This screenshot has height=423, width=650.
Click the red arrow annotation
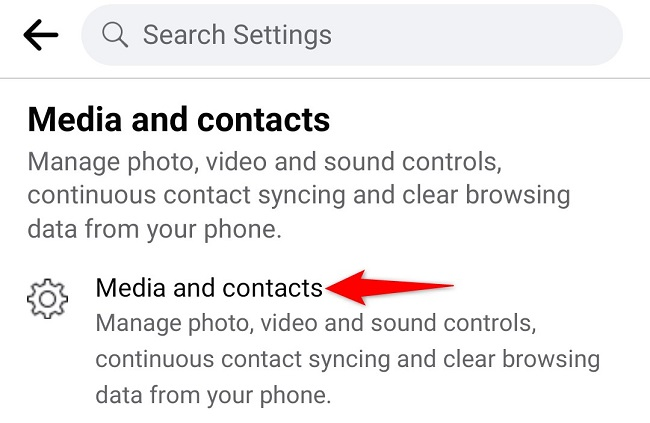coord(389,287)
